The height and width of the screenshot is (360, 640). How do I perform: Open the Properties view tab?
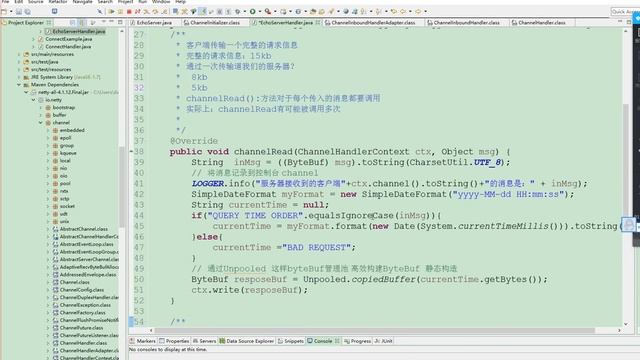174,341
